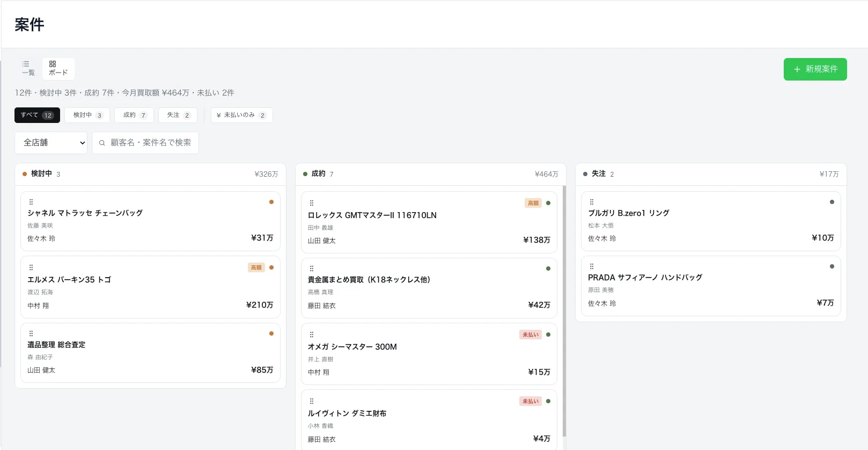Select the すべて 12 filter chip
The image size is (868, 450).
coord(37,115)
